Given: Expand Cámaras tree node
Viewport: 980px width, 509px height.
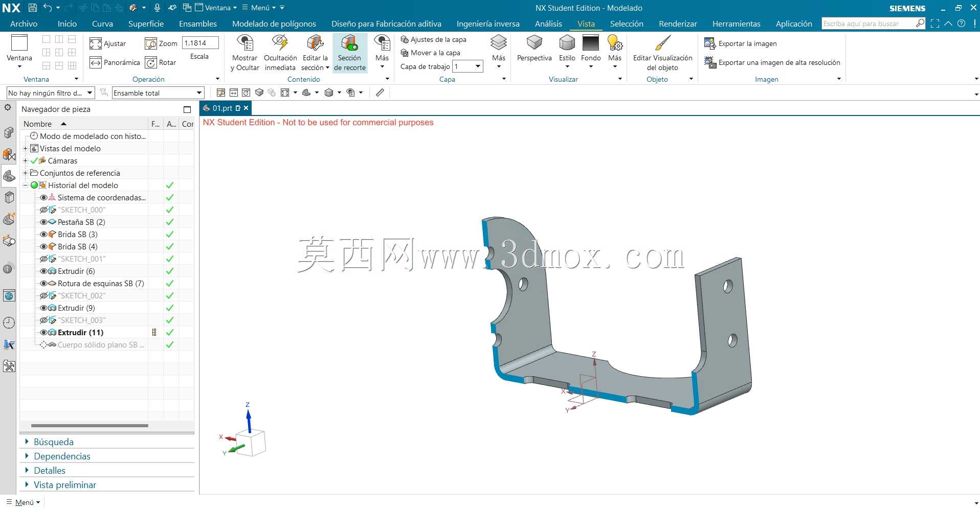Looking at the screenshot, I should [25, 161].
